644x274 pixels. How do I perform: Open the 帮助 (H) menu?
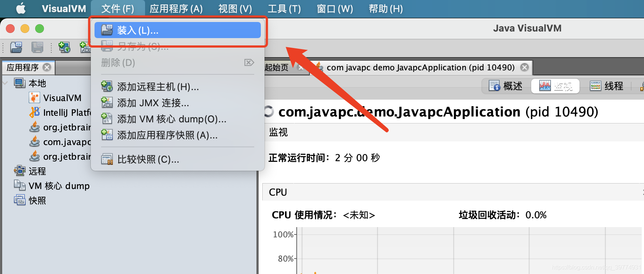click(x=386, y=9)
